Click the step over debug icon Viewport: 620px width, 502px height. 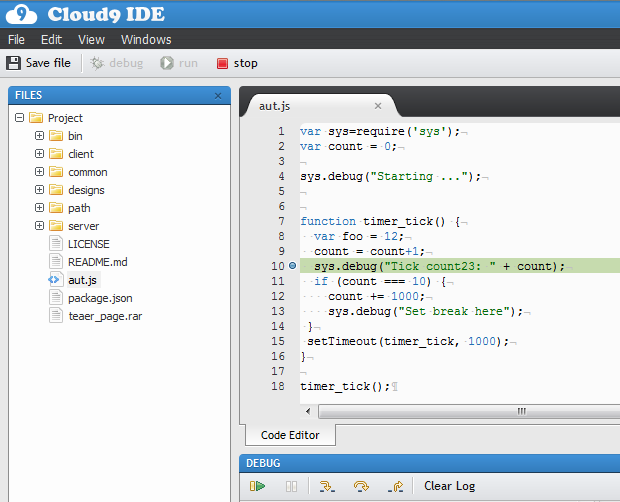[x=360, y=486]
